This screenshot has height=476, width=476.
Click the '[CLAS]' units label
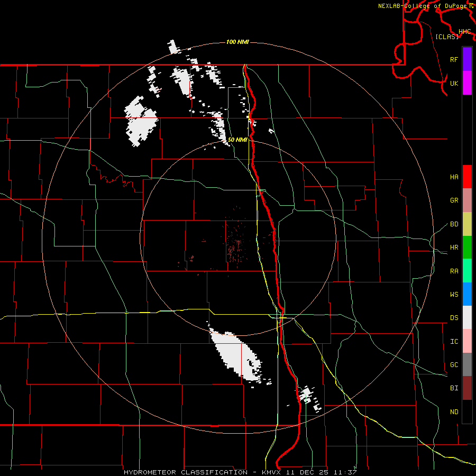(x=447, y=36)
